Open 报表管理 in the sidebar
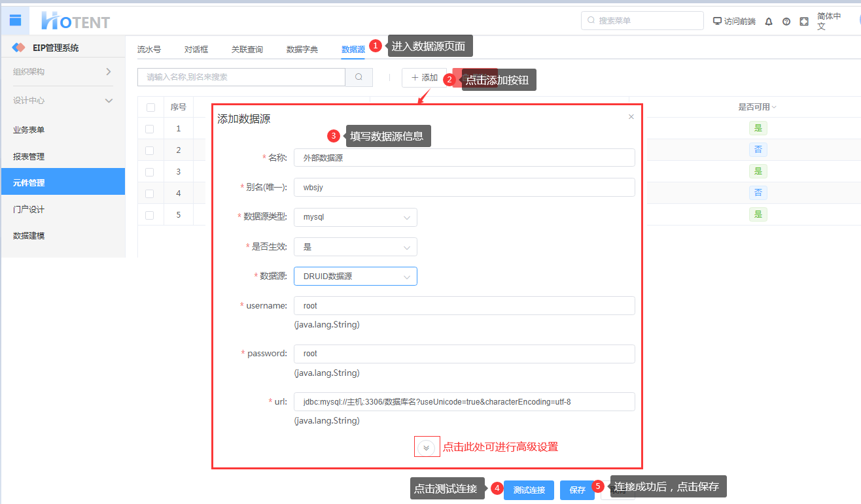The height and width of the screenshot is (504, 861). 63,156
